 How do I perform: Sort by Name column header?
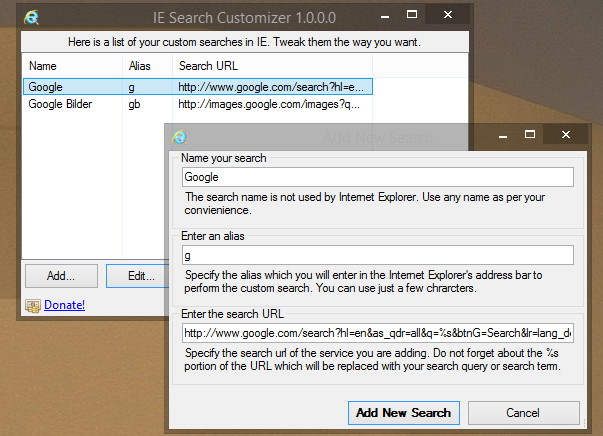click(72, 66)
